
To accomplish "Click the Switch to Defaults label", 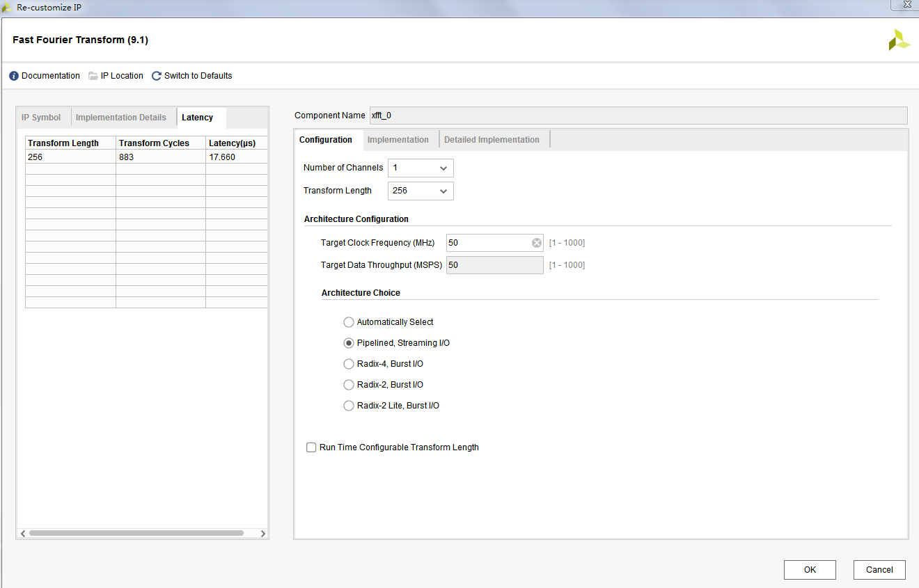I will click(198, 76).
